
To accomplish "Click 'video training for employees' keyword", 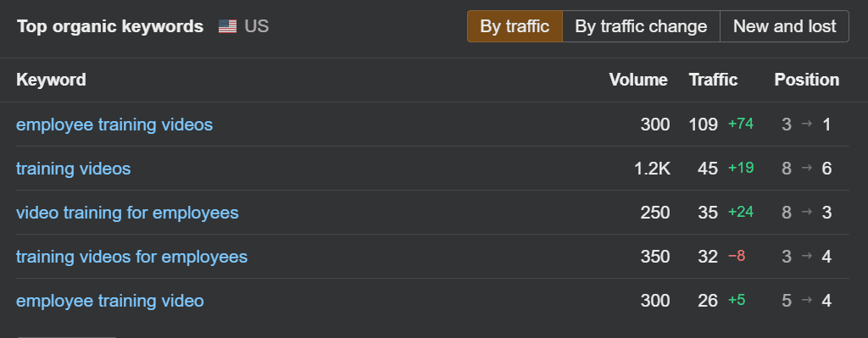I will pyautogui.click(x=127, y=213).
